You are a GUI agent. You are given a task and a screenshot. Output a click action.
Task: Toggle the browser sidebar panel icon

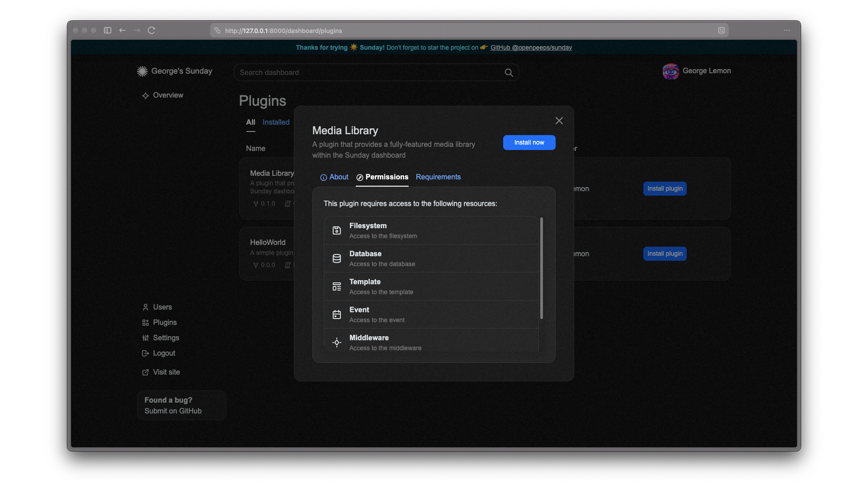(x=108, y=30)
